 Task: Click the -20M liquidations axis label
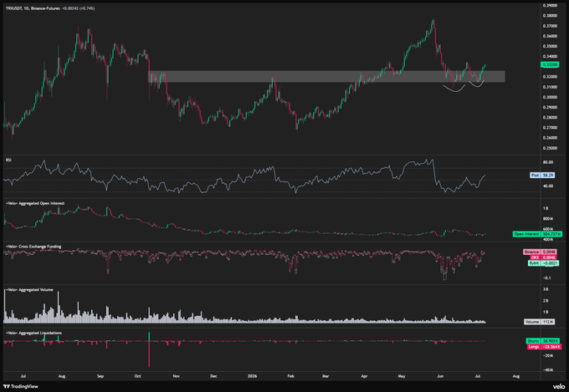point(548,356)
